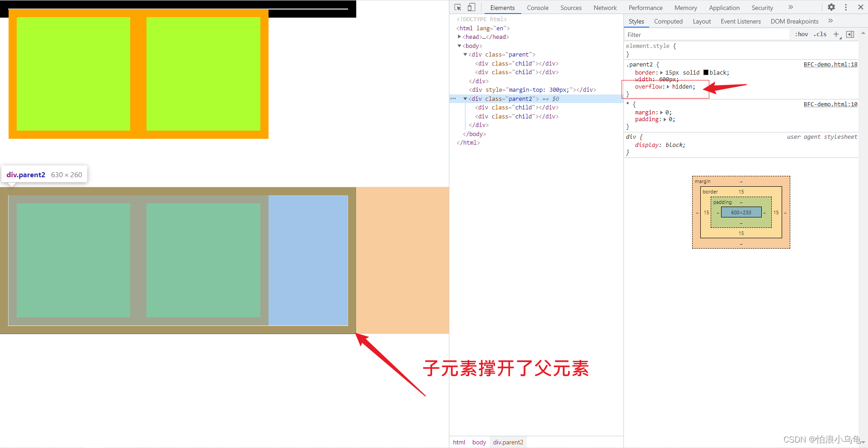Click the dock panel icon beside the plus

850,34
